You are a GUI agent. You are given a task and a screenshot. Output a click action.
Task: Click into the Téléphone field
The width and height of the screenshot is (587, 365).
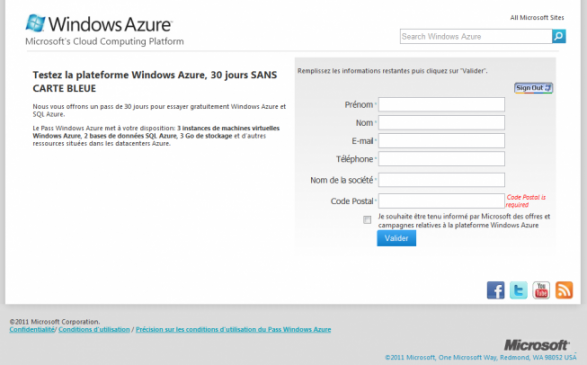coord(441,159)
